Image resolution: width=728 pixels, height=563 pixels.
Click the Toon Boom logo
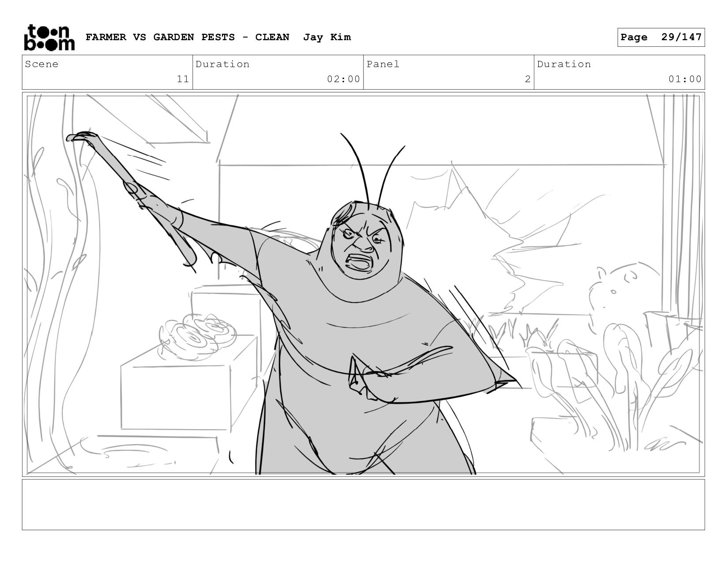point(49,38)
